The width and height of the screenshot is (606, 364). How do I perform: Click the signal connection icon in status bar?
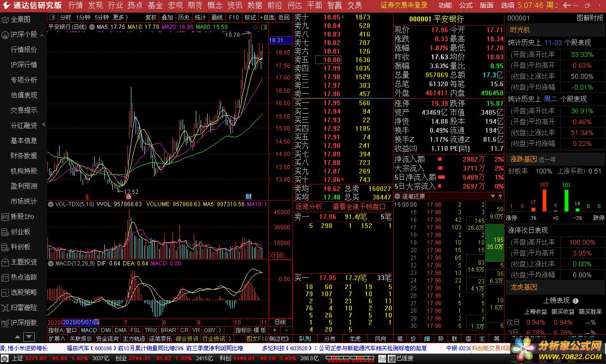click(382, 359)
